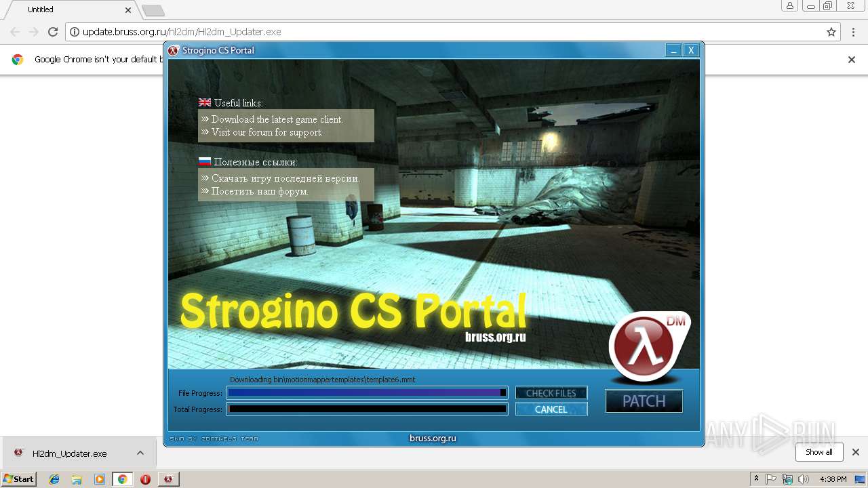This screenshot has height=488, width=868.
Task: Expand Hl2dm_Updater.exe download options chevron
Action: click(140, 453)
